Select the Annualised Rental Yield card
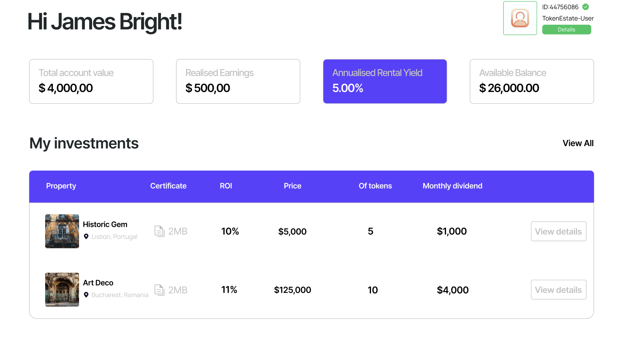This screenshot has width=626, height=364. 385,81
